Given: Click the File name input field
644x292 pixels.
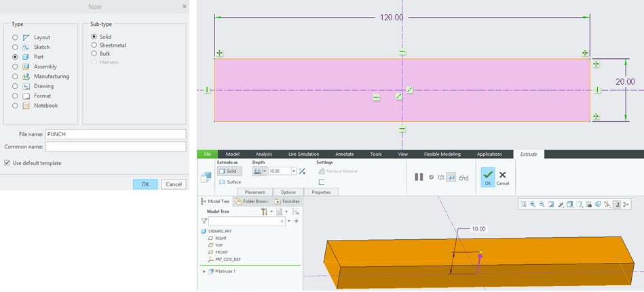Looking at the screenshot, I should pyautogui.click(x=115, y=134).
